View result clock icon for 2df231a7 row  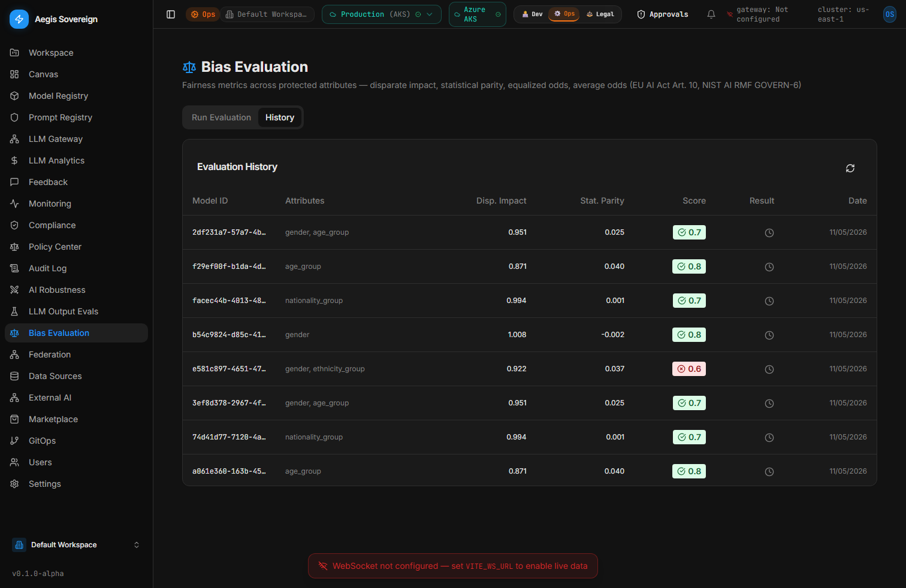point(769,233)
